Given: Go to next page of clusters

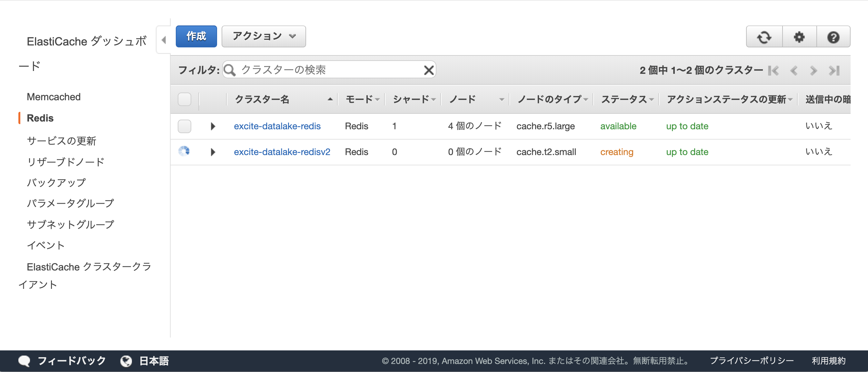Looking at the screenshot, I should pos(813,70).
